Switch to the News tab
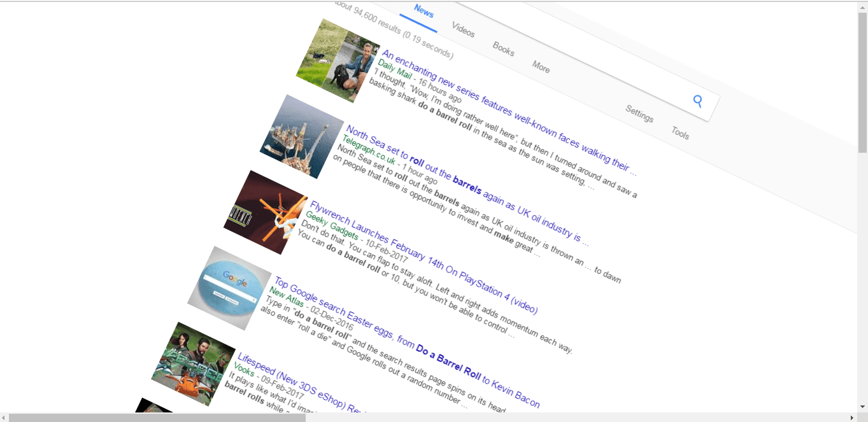Viewport: 868px width, 422px height. point(423,11)
